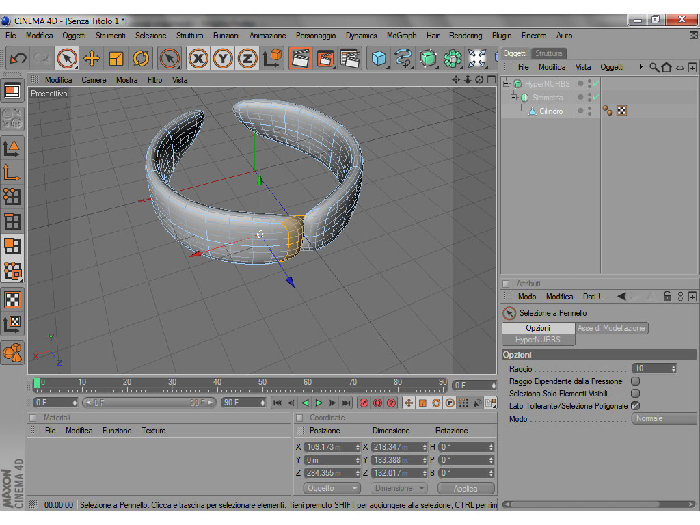700x525 pixels.
Task: Click the Cilindro texture tag
Action: coord(622,111)
